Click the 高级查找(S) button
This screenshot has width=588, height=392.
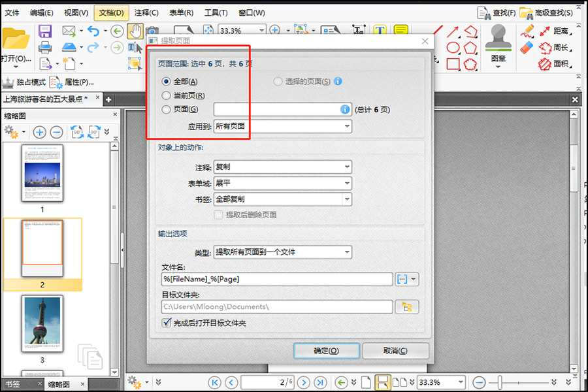[547, 13]
